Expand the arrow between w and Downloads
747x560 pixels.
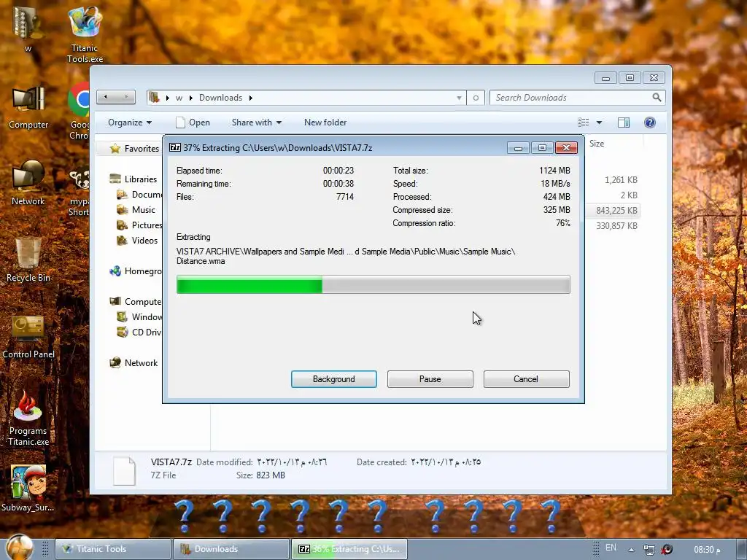pyautogui.click(x=191, y=98)
